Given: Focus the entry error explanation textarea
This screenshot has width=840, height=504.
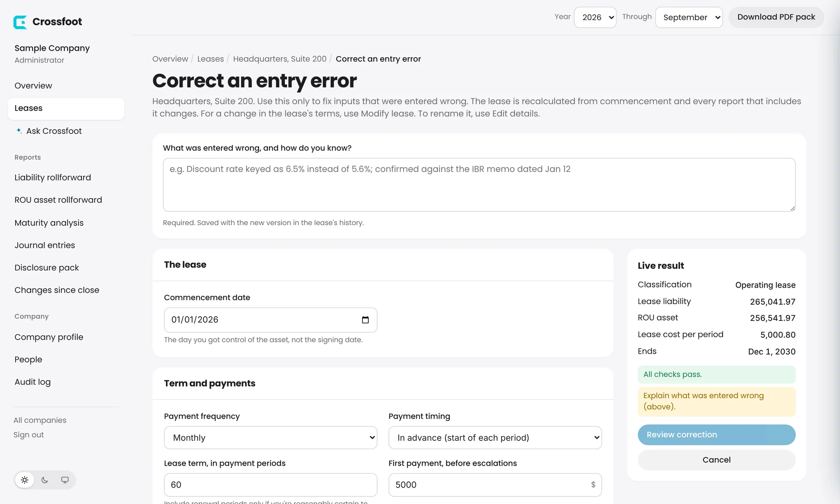Looking at the screenshot, I should [479, 185].
